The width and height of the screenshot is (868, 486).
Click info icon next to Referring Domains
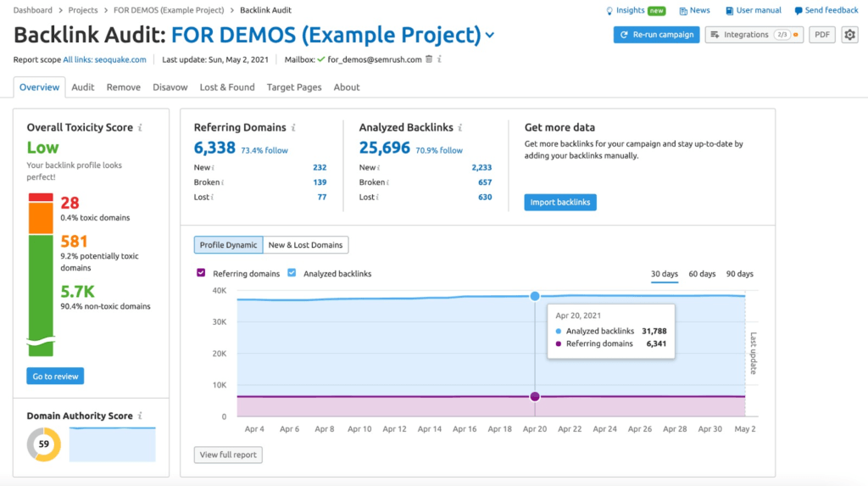pyautogui.click(x=293, y=127)
